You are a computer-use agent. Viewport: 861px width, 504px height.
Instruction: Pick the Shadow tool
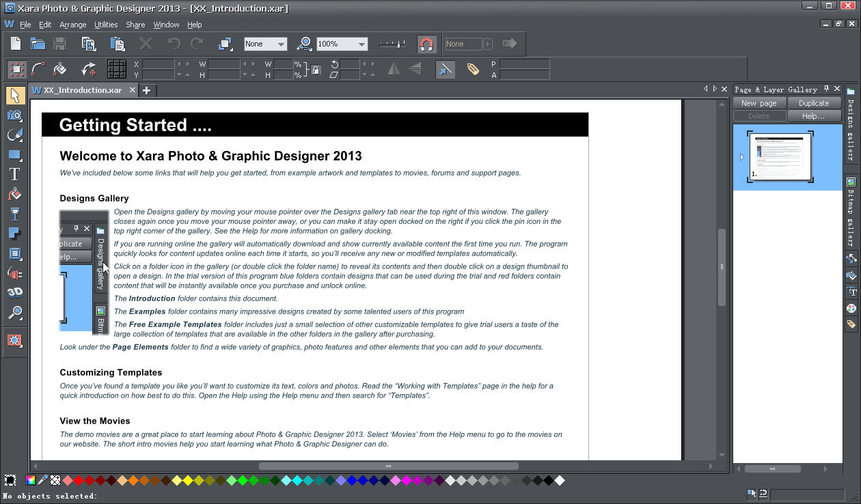[15, 234]
